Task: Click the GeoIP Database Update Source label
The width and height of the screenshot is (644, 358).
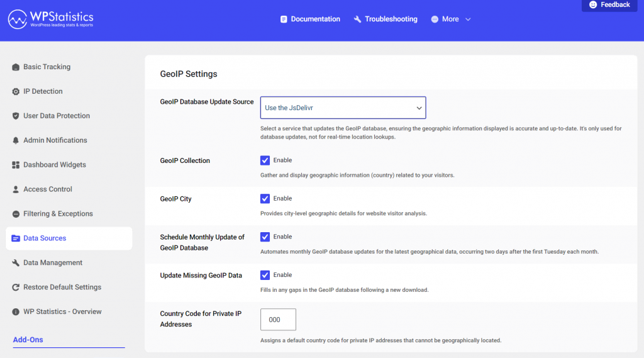Action: click(x=206, y=102)
